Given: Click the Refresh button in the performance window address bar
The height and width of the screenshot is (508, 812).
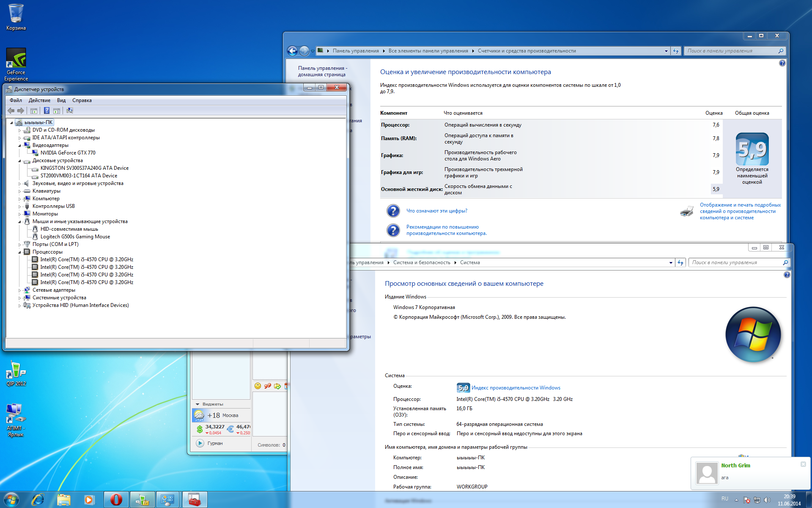Looking at the screenshot, I should click(676, 51).
